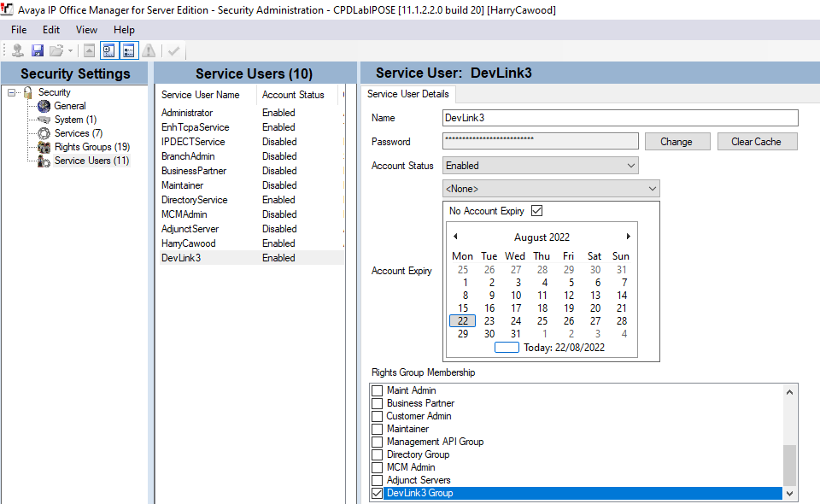Select DevLink3 row in service users list
820x504 pixels.
coord(251,258)
